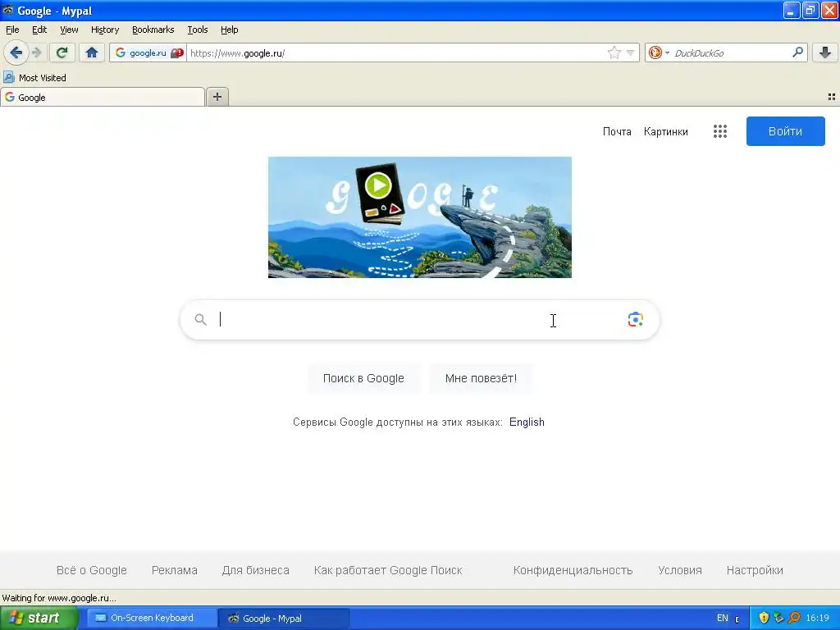Click Google - Mypal taskbar button
Screen dimensions: 840x630
[x=283, y=619]
